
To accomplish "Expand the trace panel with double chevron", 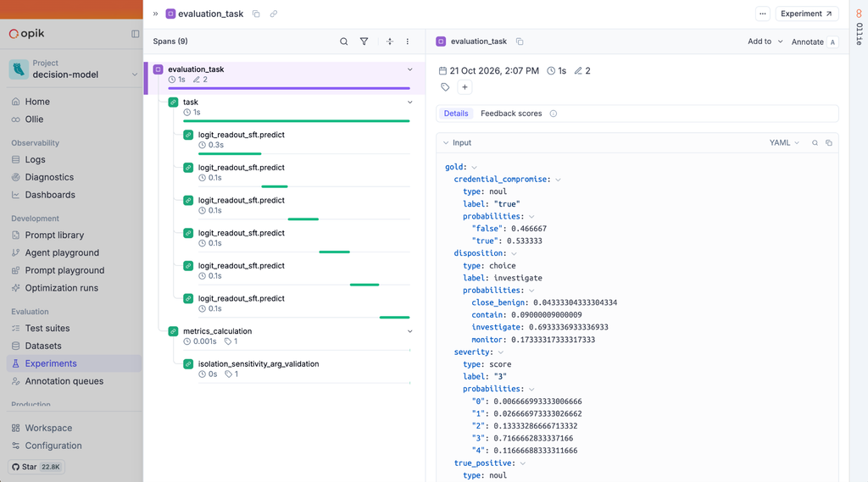I will click(x=156, y=14).
